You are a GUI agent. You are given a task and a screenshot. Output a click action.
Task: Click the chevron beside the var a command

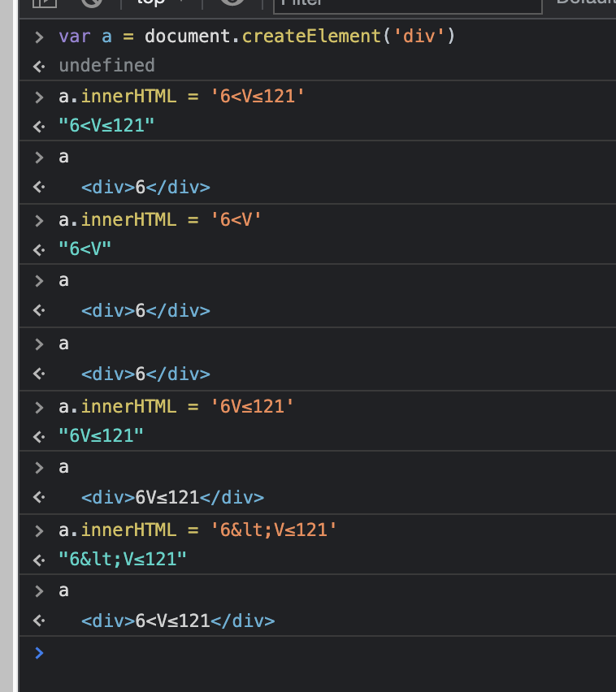pos(38,36)
